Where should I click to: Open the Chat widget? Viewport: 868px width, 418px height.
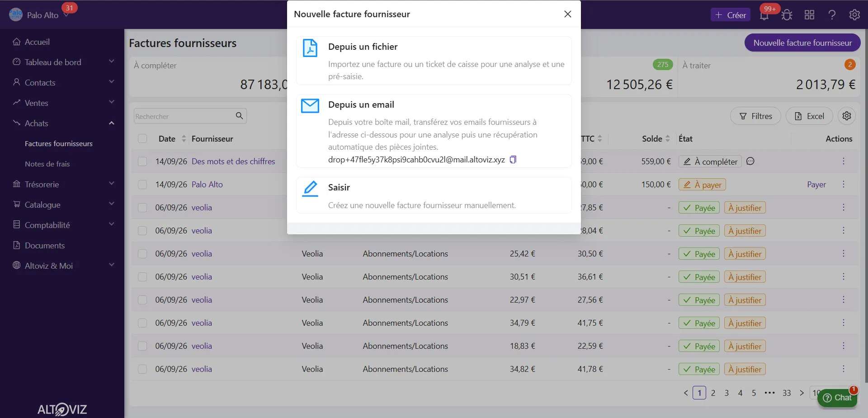click(x=837, y=398)
